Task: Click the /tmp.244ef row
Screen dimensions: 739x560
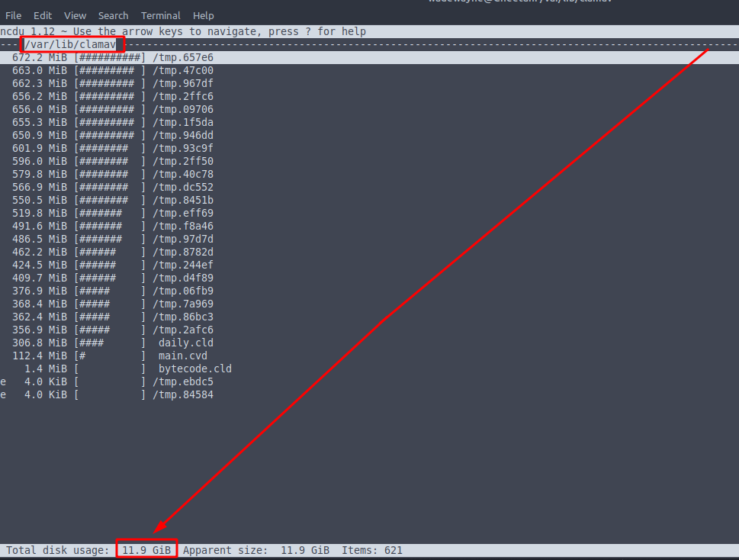Action: tap(369, 265)
